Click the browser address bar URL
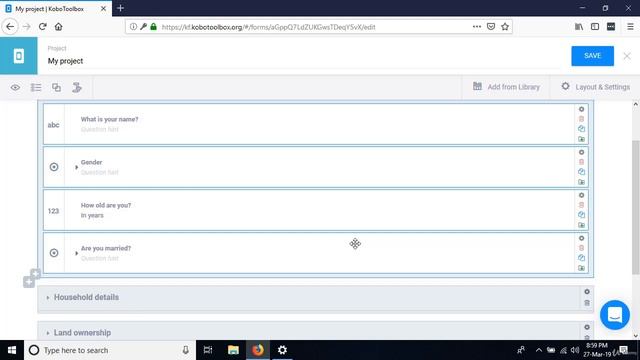The height and width of the screenshot is (360, 640). (269, 27)
